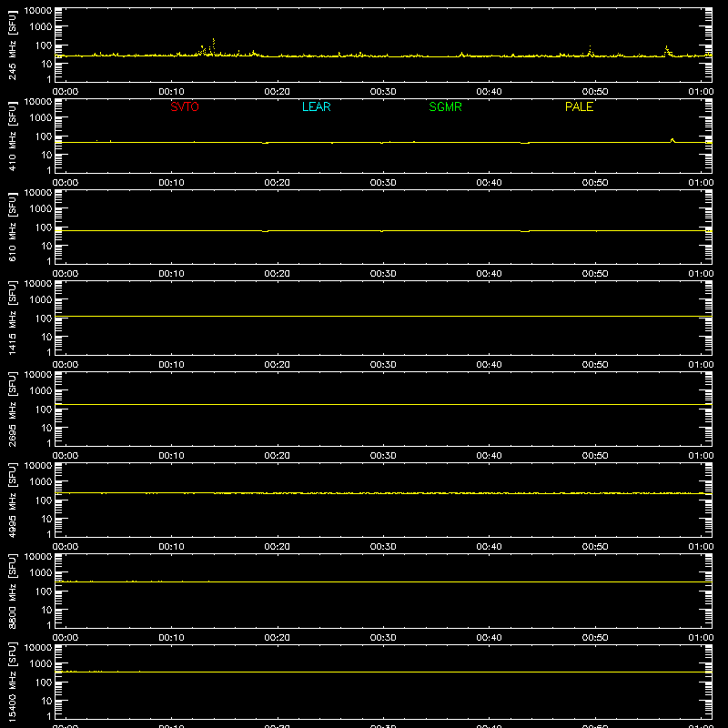Select the 15400 MHz [SFU] axis title
This screenshot has height=728, width=728.
(x=12, y=682)
